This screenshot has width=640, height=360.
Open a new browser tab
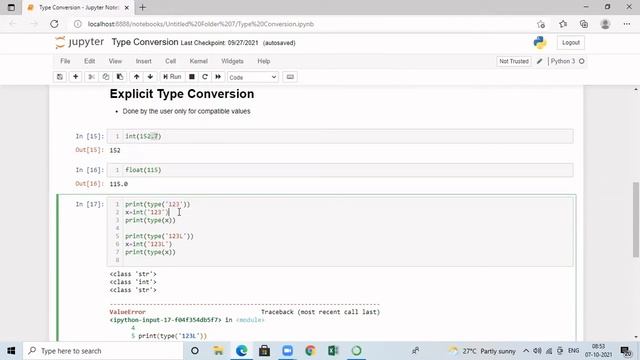coord(142,7)
